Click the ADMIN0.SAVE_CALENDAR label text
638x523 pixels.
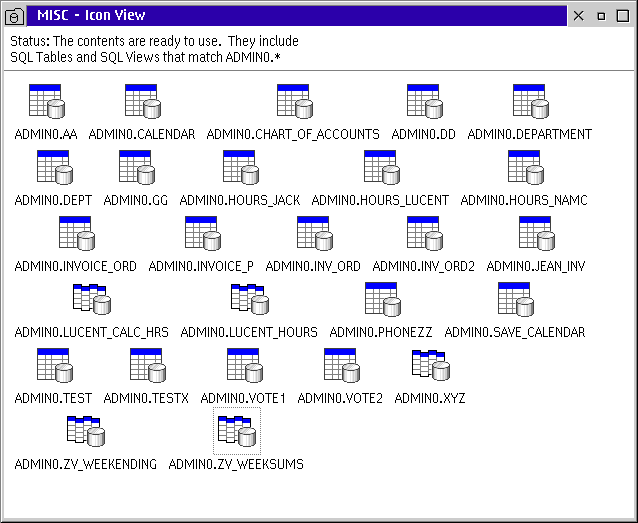515,332
